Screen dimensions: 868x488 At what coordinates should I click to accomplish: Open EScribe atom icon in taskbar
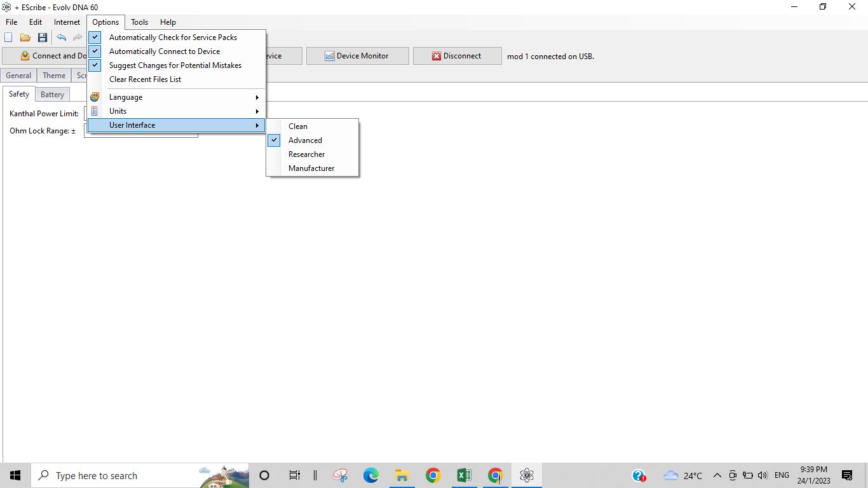coord(526,475)
